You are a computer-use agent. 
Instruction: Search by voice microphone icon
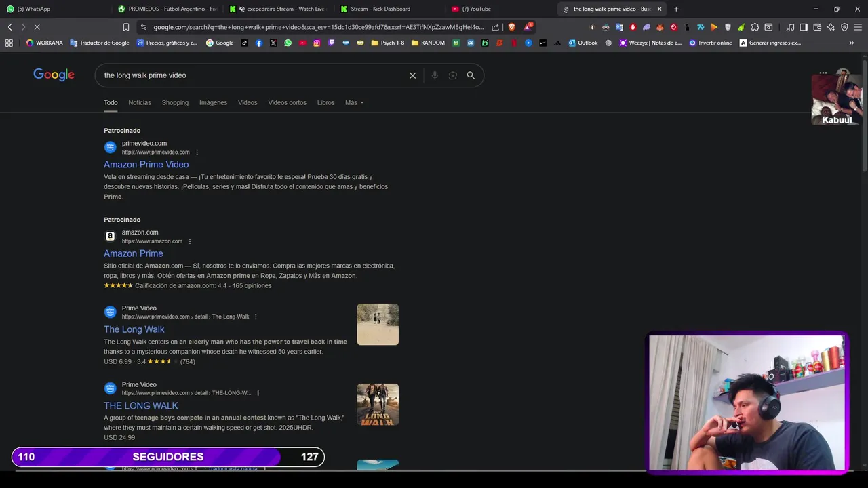pyautogui.click(x=435, y=75)
